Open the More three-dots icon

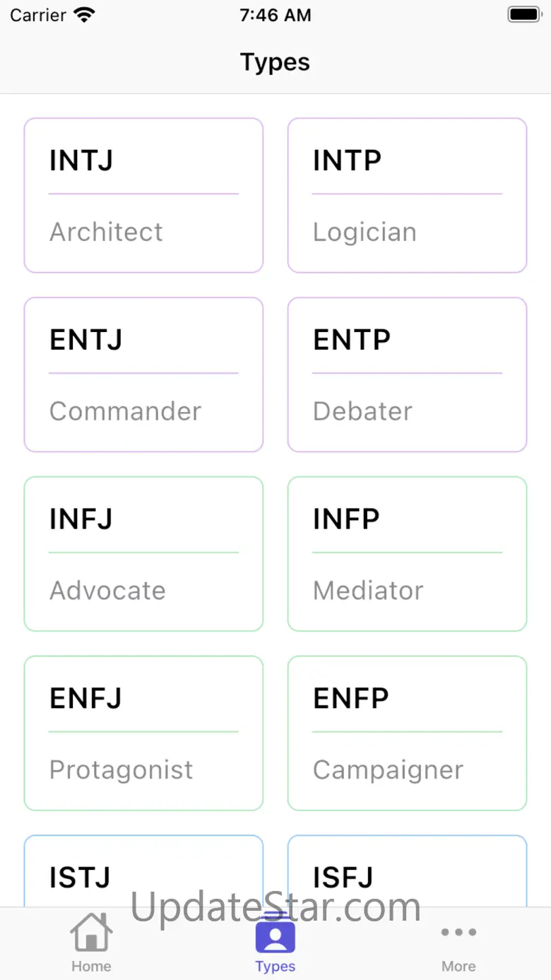(458, 933)
